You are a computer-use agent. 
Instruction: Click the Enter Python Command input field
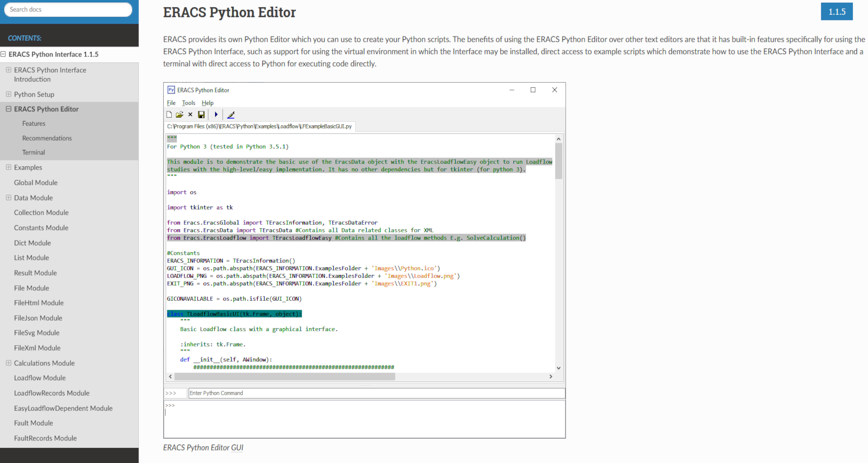click(x=375, y=393)
